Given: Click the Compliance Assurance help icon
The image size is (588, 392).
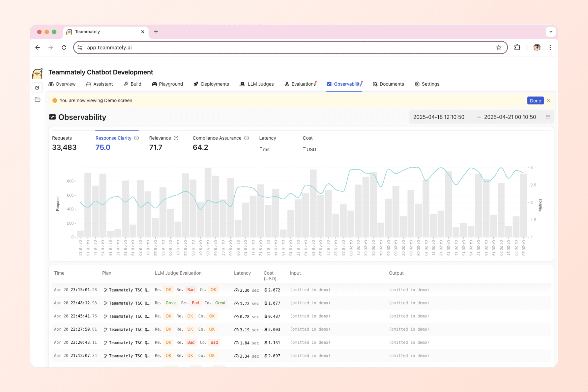Looking at the screenshot, I should click(246, 138).
